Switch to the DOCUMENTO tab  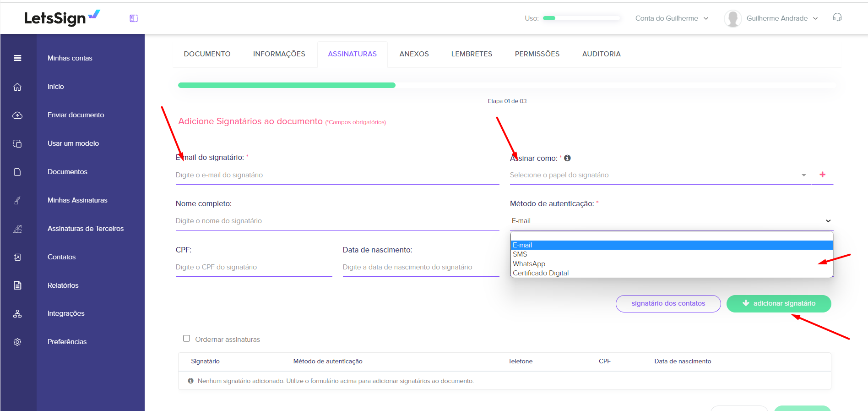[207, 54]
